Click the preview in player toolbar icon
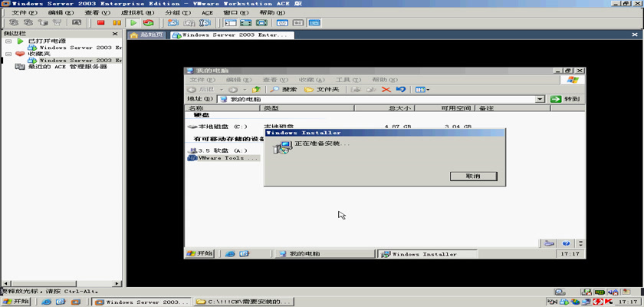 coord(77,22)
